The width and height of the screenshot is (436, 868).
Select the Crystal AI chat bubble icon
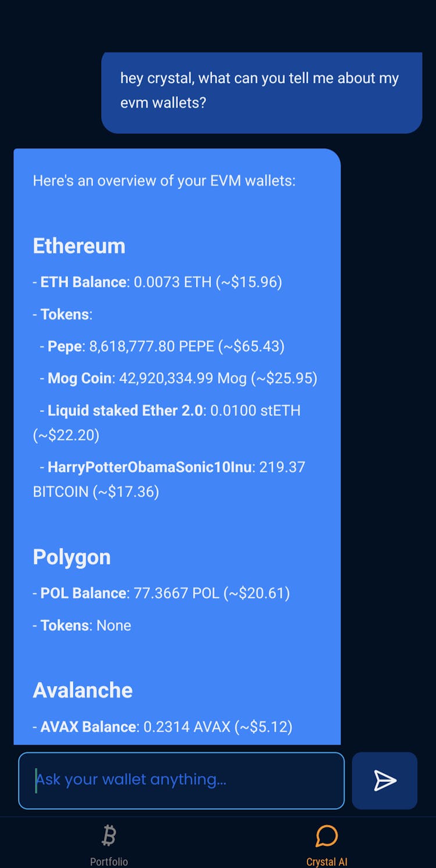pos(327,836)
